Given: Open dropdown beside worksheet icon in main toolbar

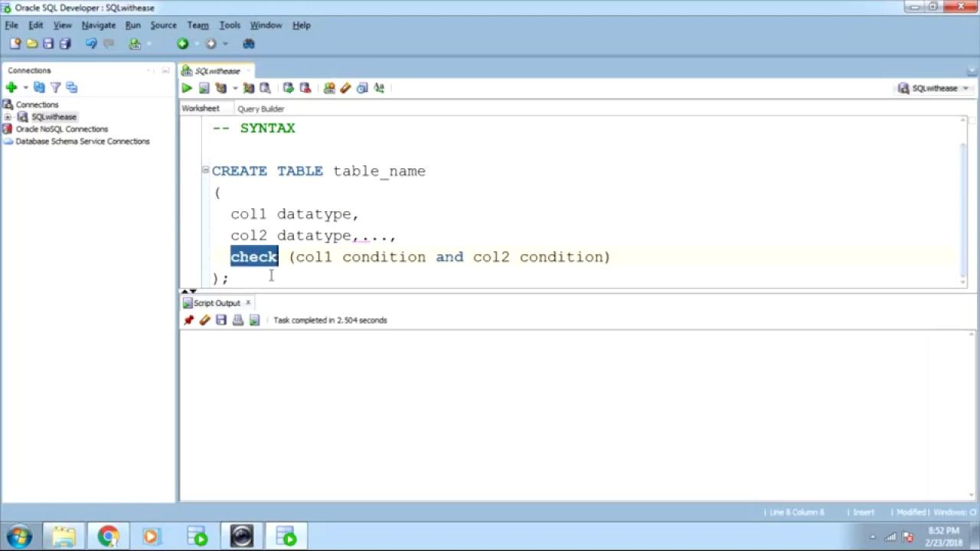Looking at the screenshot, I should point(149,44).
